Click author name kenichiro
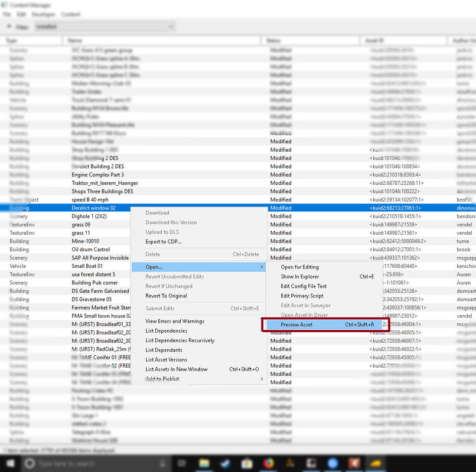The width and height of the screenshot is (476, 472). [x=467, y=266]
